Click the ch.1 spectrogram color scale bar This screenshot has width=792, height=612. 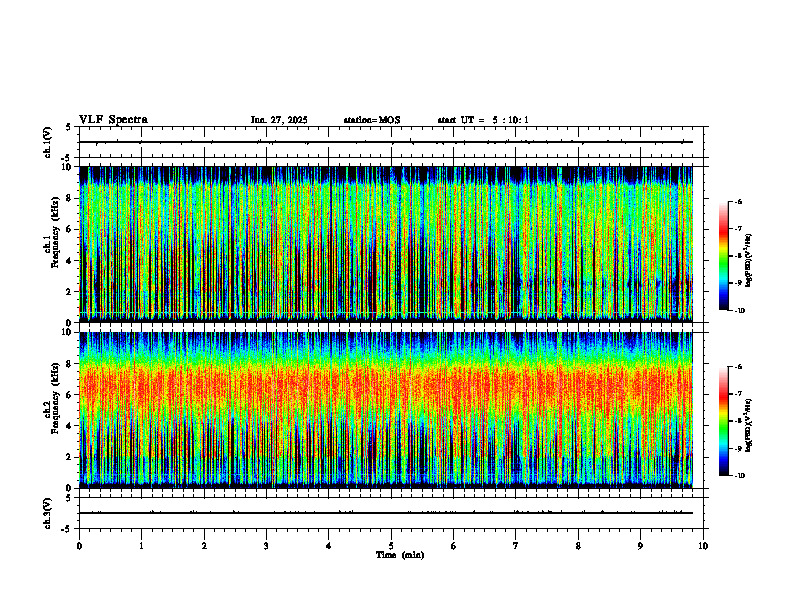click(x=723, y=256)
